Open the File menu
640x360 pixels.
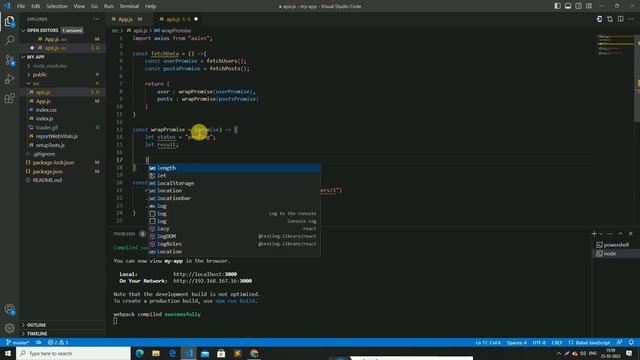pos(21,6)
